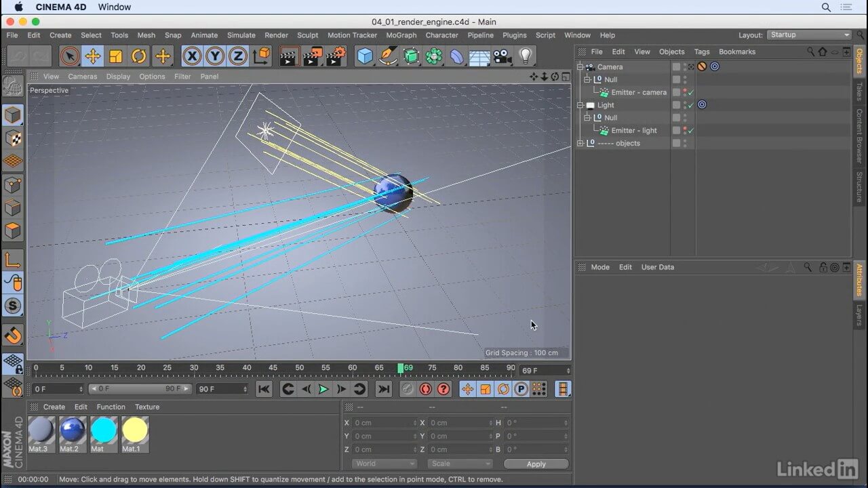This screenshot has width=868, height=488.
Task: Click the start frame 0 F field
Action: 58,389
